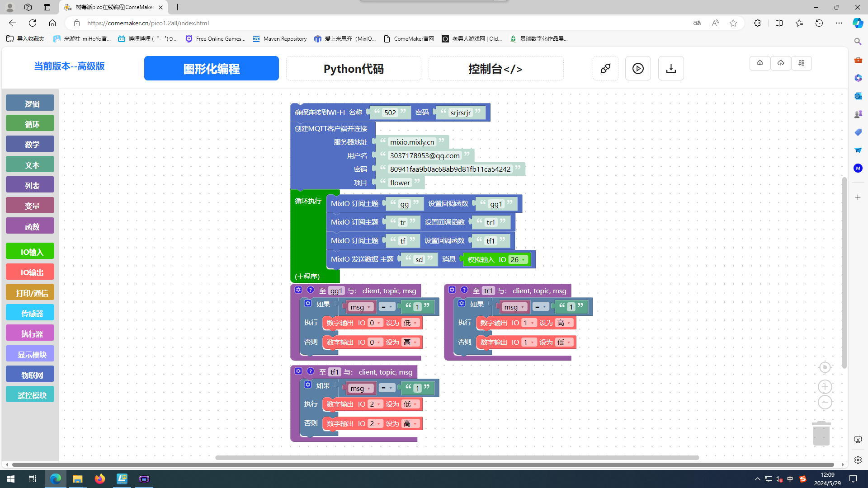Open the 打印/通信 block category
The image size is (868, 488).
click(x=30, y=293)
